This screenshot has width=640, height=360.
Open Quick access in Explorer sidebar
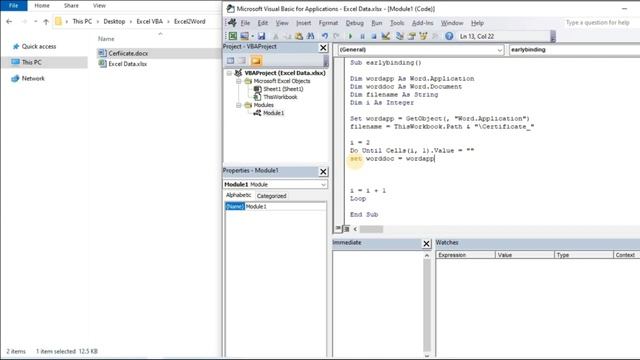point(39,47)
